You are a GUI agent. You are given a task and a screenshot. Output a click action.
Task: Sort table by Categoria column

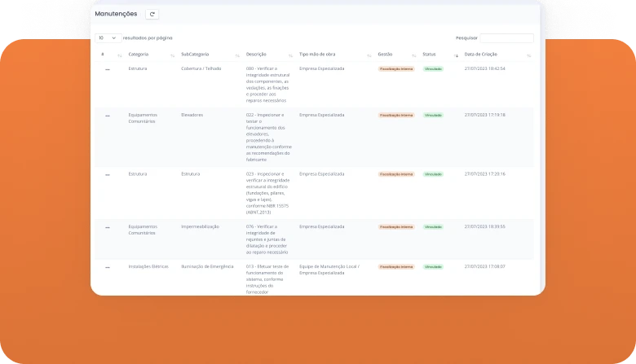coord(138,55)
